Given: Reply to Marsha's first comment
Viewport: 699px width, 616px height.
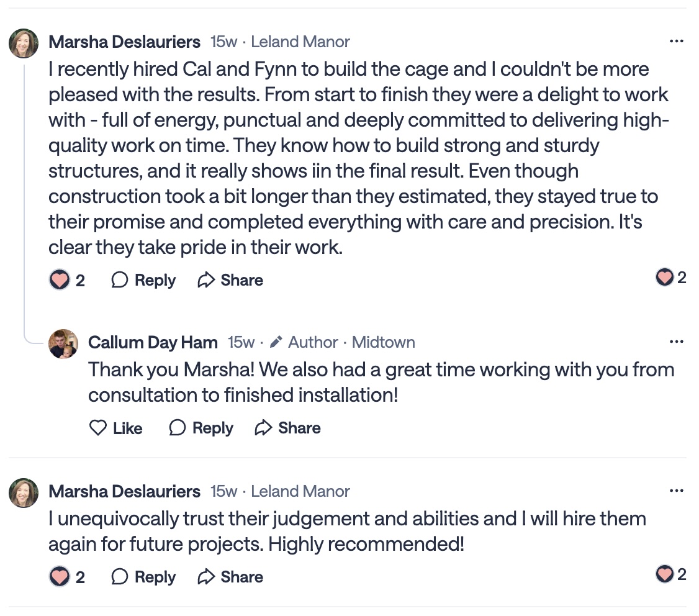Looking at the screenshot, I should point(143,280).
